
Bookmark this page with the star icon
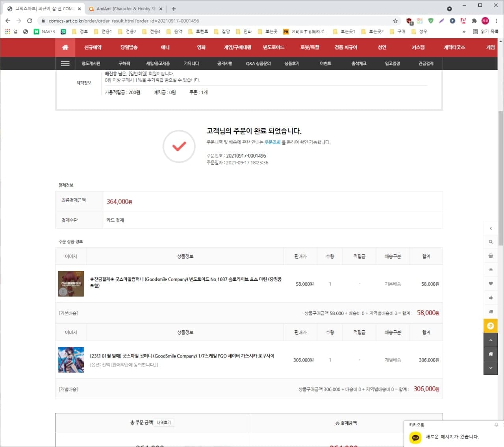click(x=395, y=21)
